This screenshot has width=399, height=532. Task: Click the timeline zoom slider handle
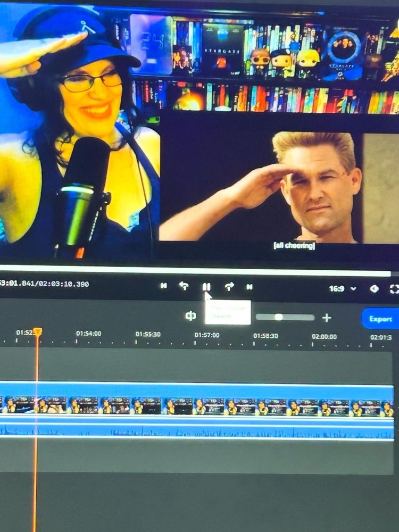click(x=279, y=317)
